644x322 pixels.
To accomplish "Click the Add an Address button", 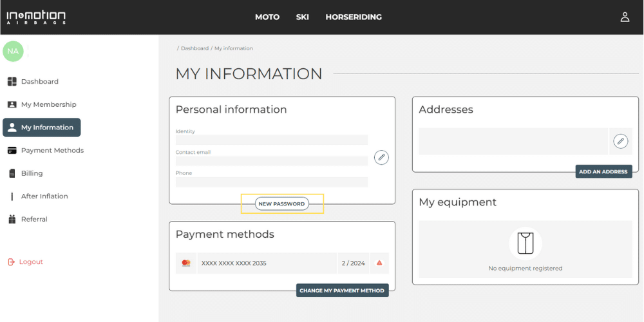I will click(x=603, y=172).
